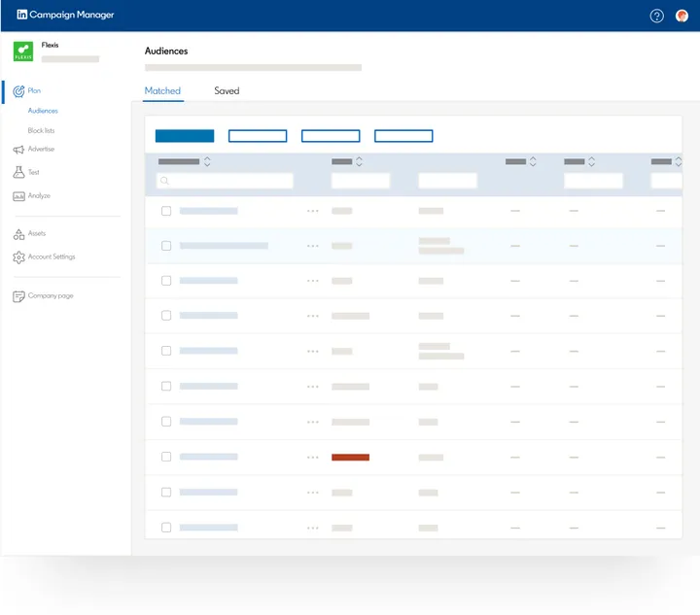Sort by the first column using its arrows
This screenshot has width=700, height=615.
pyautogui.click(x=207, y=161)
